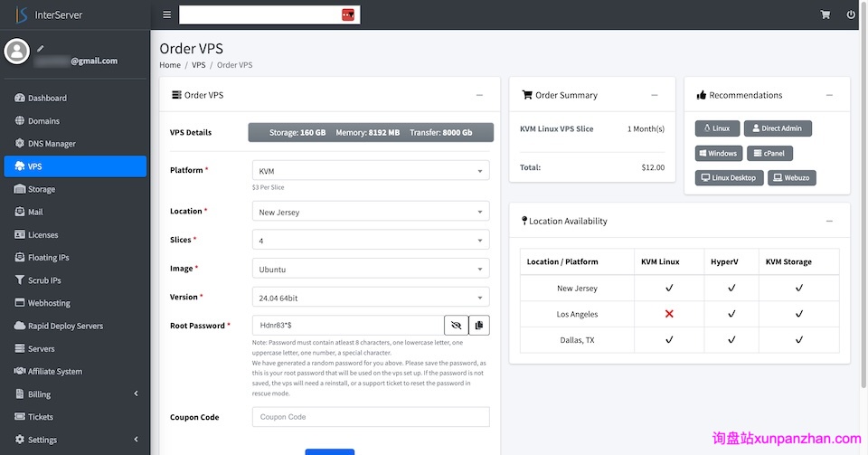This screenshot has height=455, width=868.
Task: Click the hamburger sidebar toggle icon
Action: point(166,14)
